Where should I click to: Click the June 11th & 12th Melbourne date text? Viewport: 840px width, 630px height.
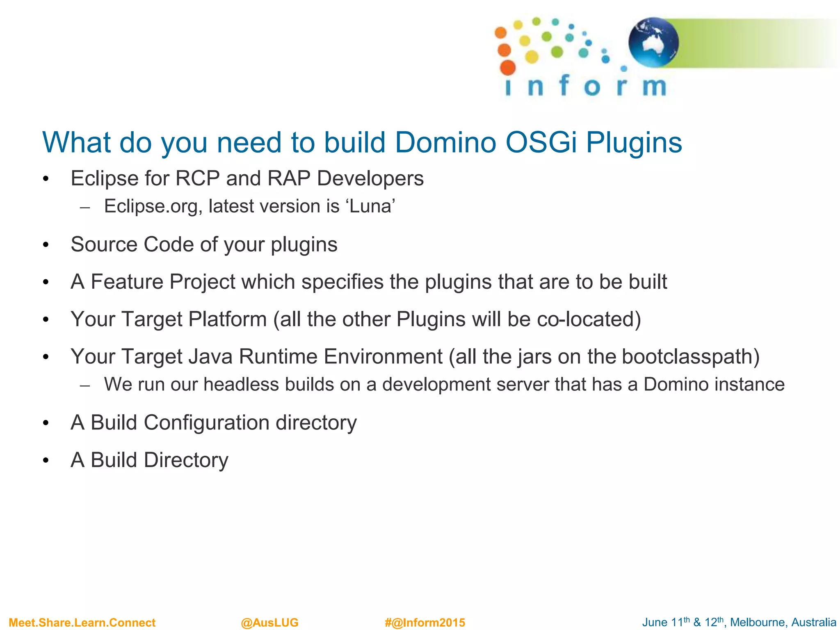click(739, 622)
